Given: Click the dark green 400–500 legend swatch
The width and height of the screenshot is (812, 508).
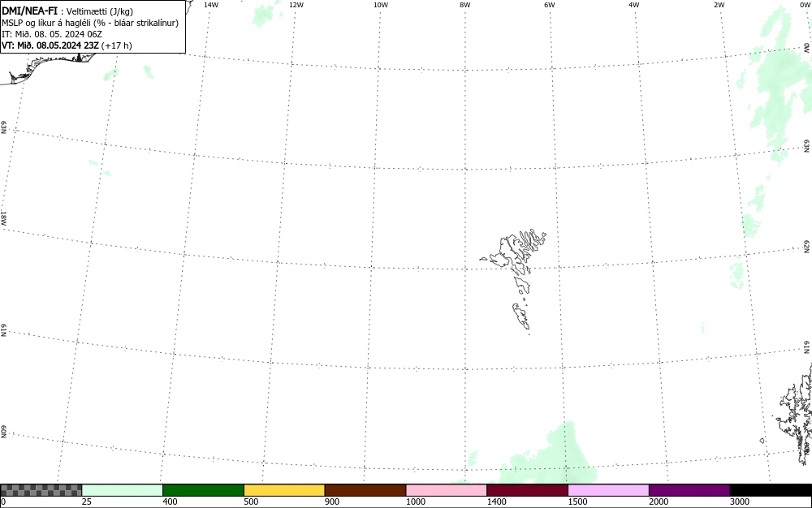Looking at the screenshot, I should coord(203,490).
